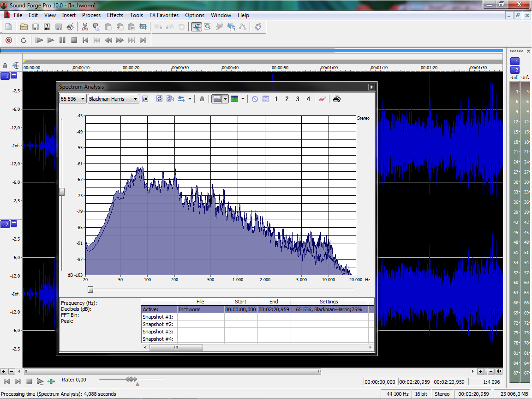Toggle channel 2 button on the meters panel

coord(515,70)
